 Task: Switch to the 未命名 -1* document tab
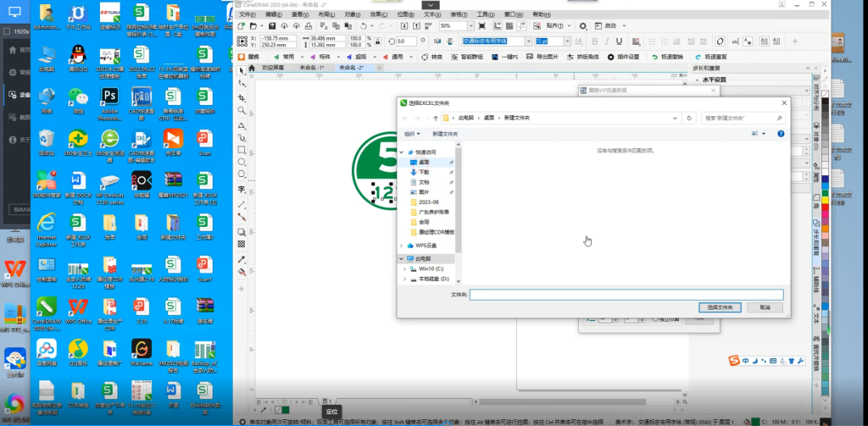click(311, 67)
